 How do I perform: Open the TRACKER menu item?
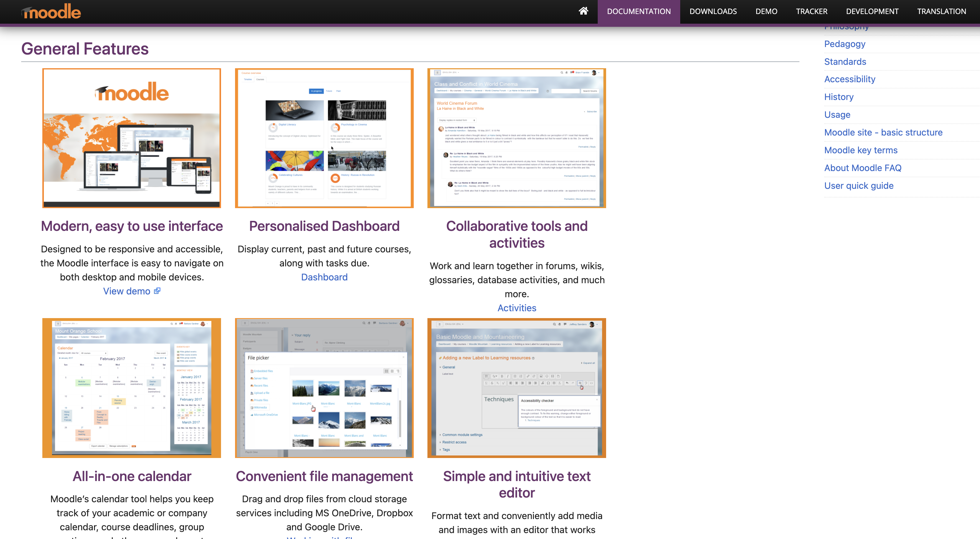click(x=812, y=12)
